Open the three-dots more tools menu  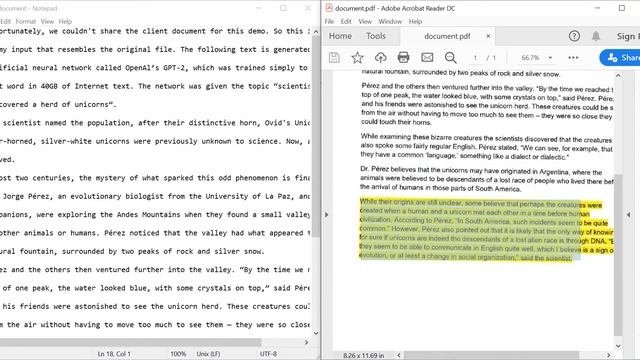tap(573, 58)
